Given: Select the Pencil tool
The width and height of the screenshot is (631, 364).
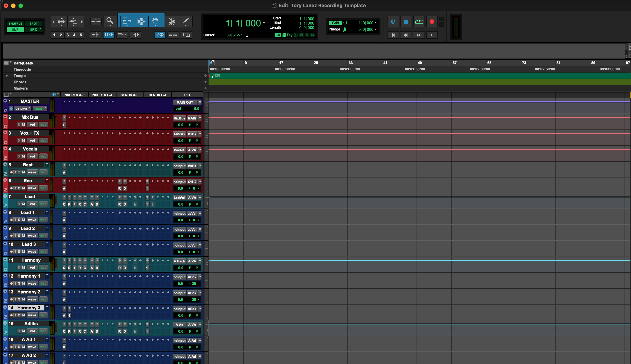Looking at the screenshot, I should tap(186, 21).
